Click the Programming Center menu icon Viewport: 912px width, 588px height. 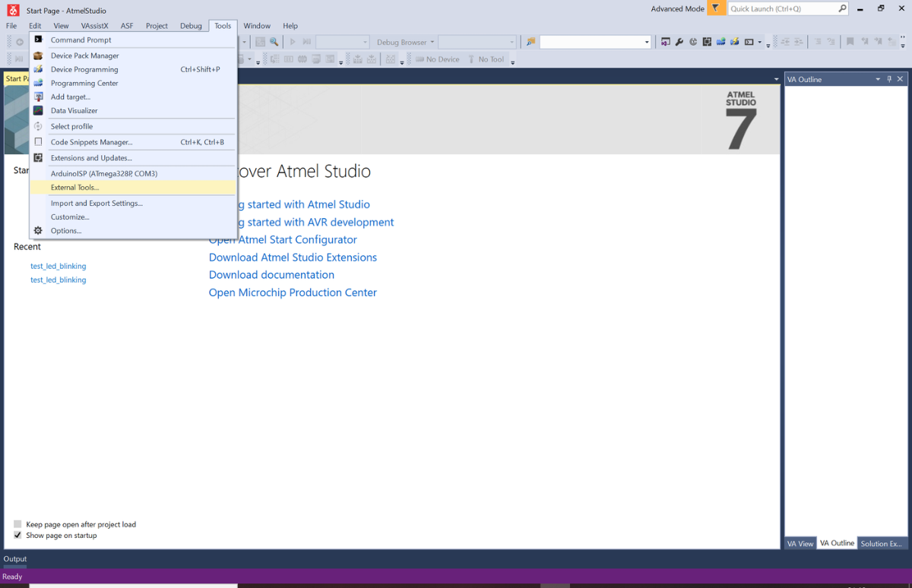(38, 83)
